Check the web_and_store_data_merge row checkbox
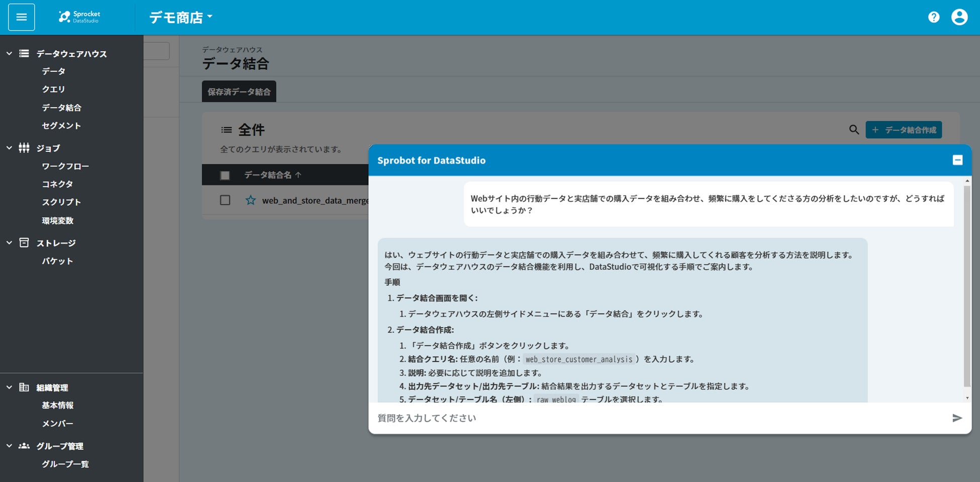The height and width of the screenshot is (482, 980). click(x=225, y=200)
